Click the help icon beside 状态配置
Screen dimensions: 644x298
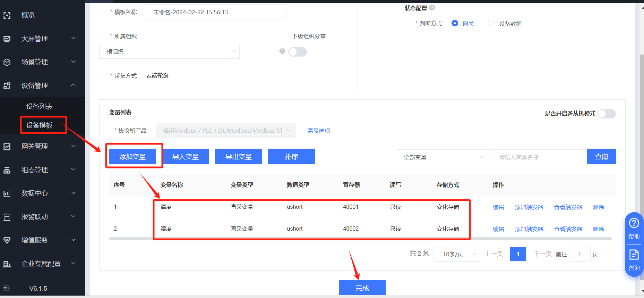coord(432,8)
